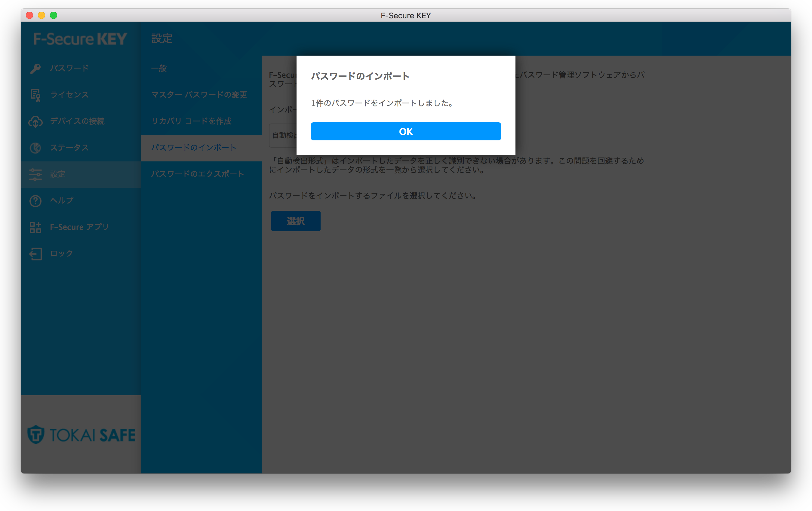Click the cloud device connection icon
The width and height of the screenshot is (812, 511).
(x=35, y=121)
